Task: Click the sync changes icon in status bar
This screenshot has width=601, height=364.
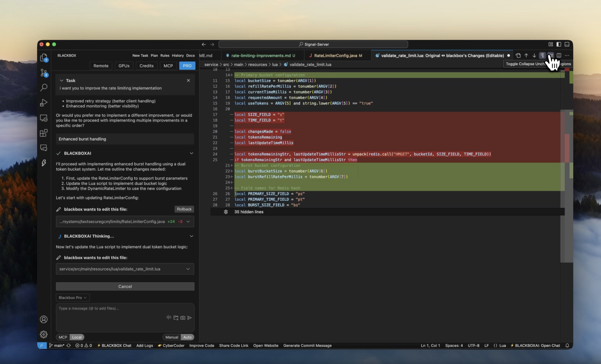Action: (x=69, y=346)
